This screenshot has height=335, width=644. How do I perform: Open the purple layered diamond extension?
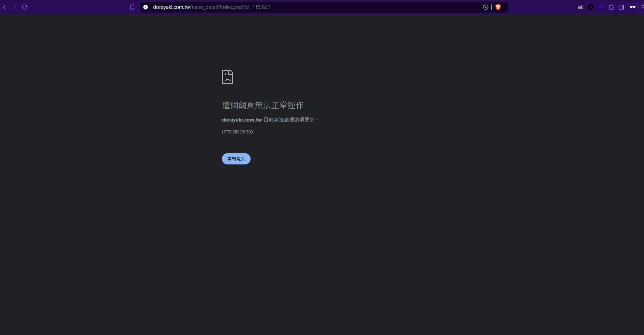[601, 7]
